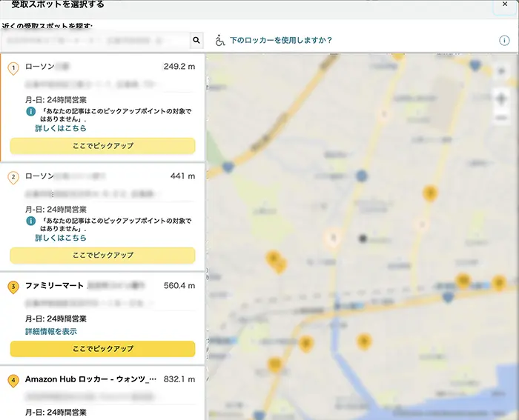
Task: Select pin number 3 for ファミリーマート
Action: pyautogui.click(x=13, y=287)
